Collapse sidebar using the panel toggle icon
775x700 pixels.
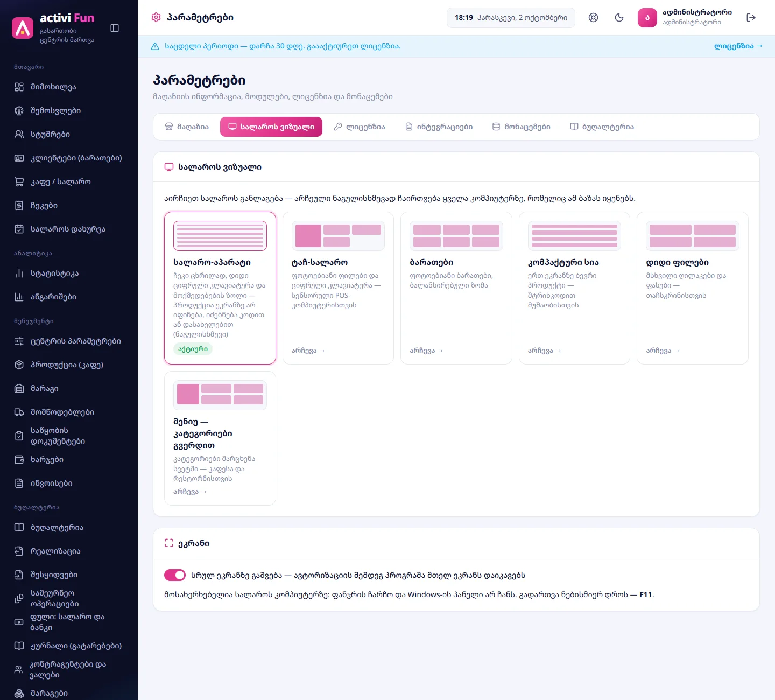(x=115, y=28)
